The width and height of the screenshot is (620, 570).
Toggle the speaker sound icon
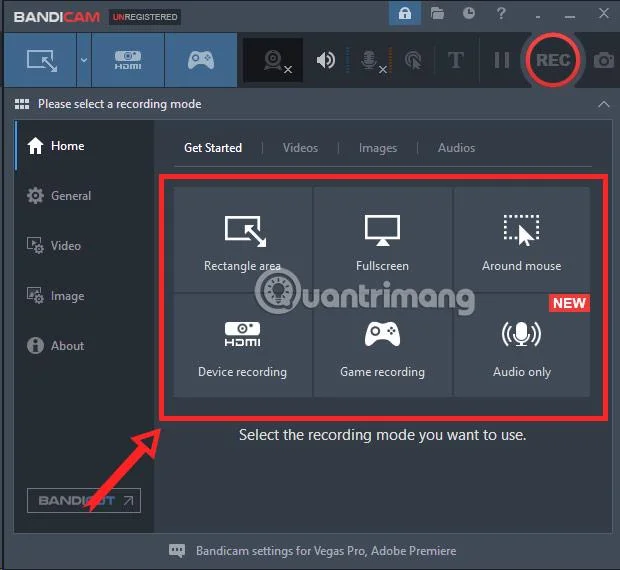coord(326,60)
